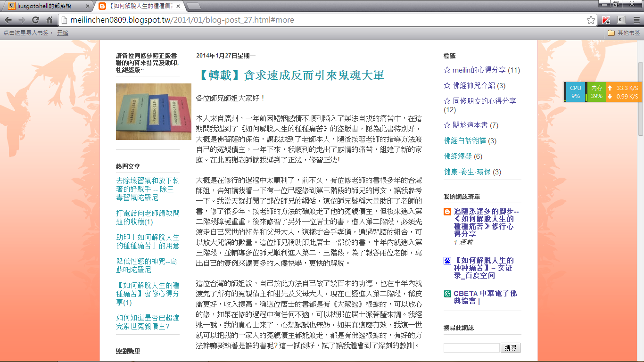Bookmark this page with the star icon

(590, 20)
